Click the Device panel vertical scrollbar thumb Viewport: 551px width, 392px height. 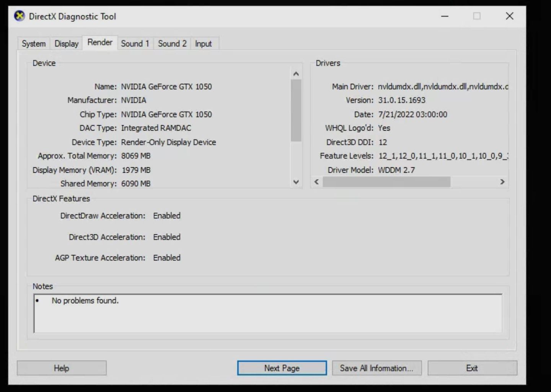point(296,111)
